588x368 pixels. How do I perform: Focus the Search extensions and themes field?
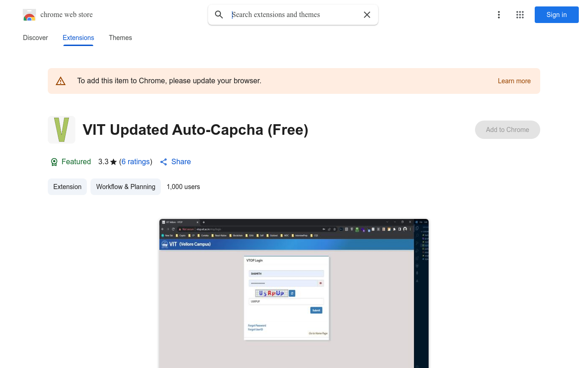pyautogui.click(x=294, y=15)
